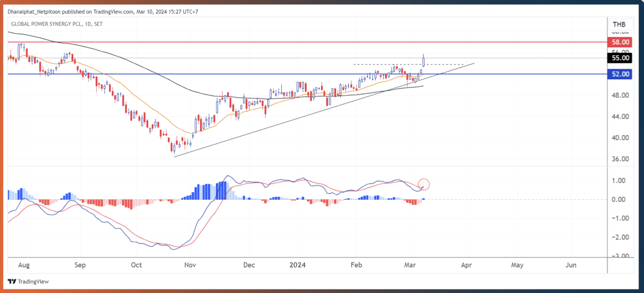Click the Dec label on the time axis

[x=249, y=265]
